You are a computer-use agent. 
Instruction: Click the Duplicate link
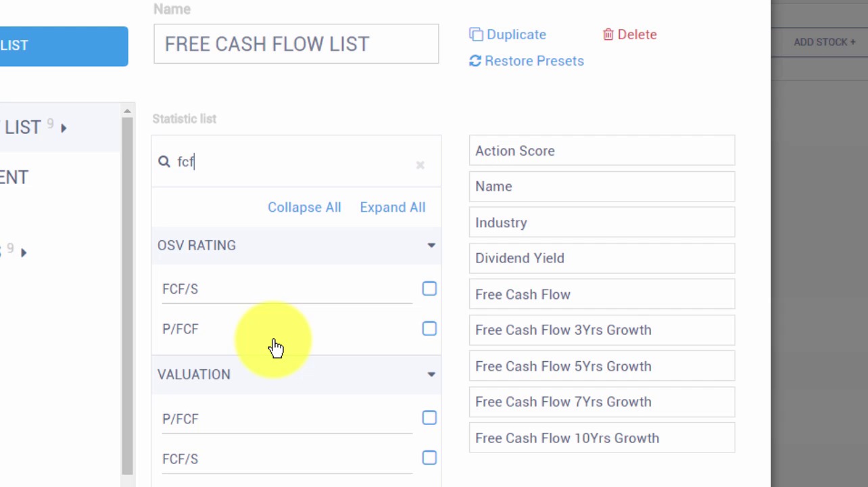pyautogui.click(x=516, y=34)
